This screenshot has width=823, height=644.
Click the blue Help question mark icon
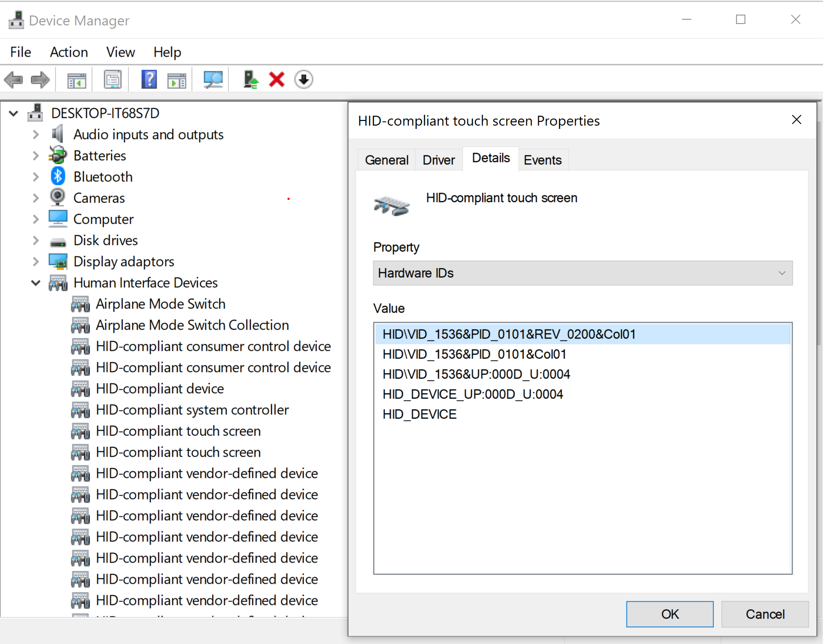[x=149, y=80]
